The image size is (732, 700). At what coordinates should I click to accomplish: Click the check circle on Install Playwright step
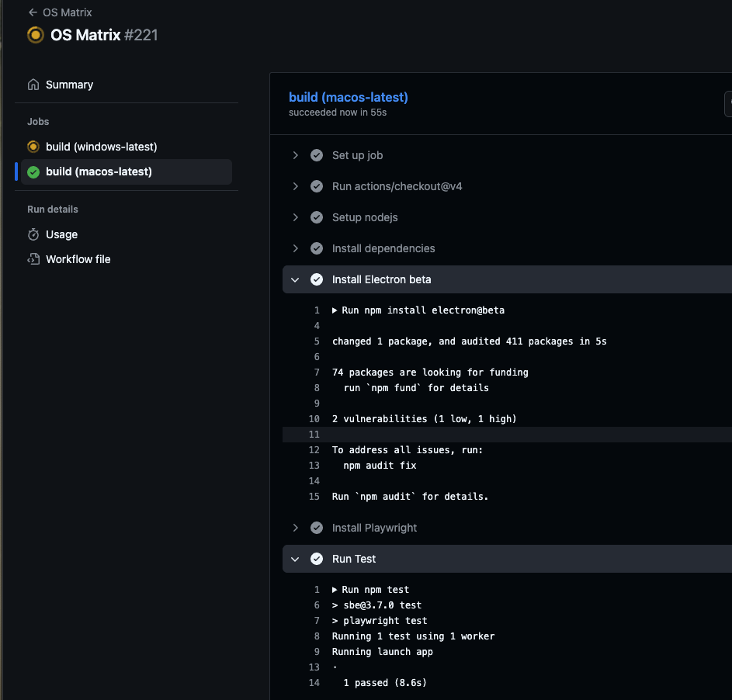pos(317,528)
